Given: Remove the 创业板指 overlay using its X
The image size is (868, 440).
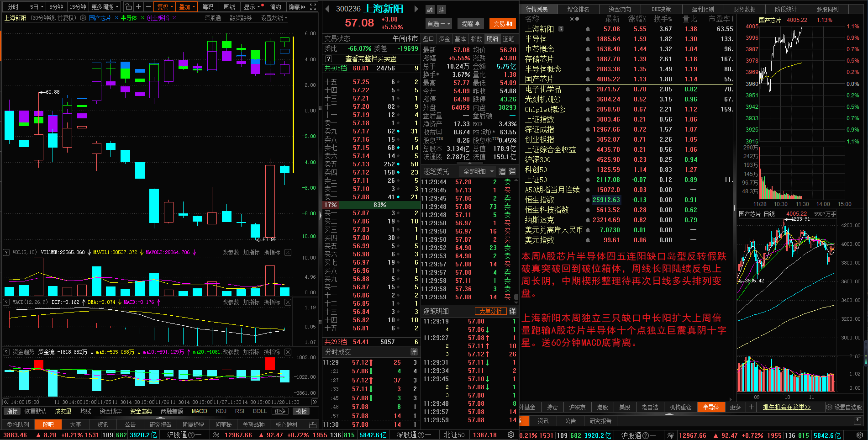Looking at the screenshot, I should pyautogui.click(x=173, y=18).
